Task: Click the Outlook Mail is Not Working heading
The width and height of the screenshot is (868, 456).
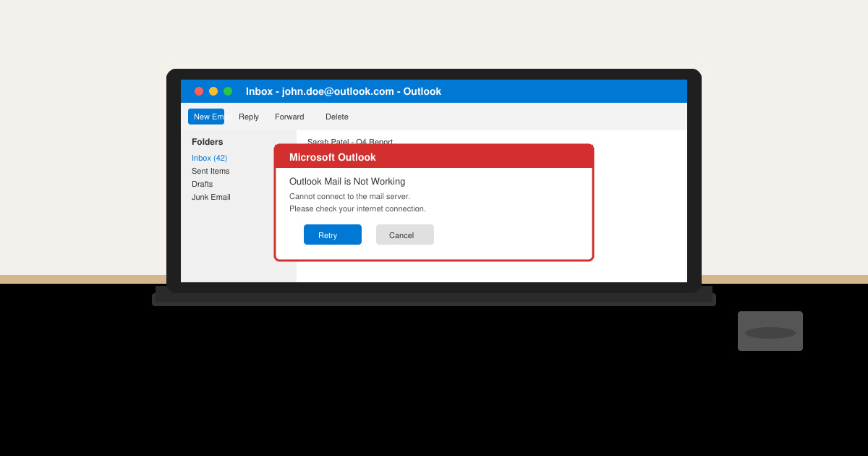Action: coord(347,182)
